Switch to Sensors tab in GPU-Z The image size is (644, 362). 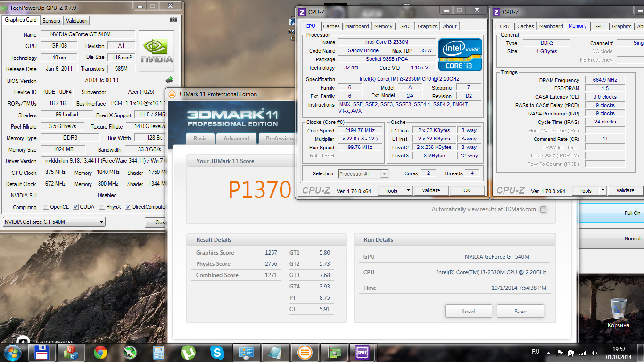(x=51, y=20)
